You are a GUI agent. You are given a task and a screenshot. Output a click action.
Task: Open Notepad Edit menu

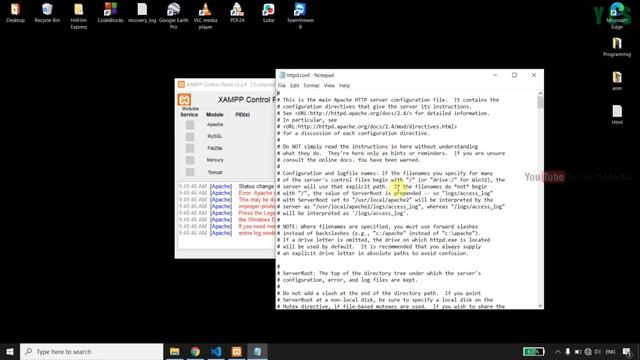coord(295,85)
